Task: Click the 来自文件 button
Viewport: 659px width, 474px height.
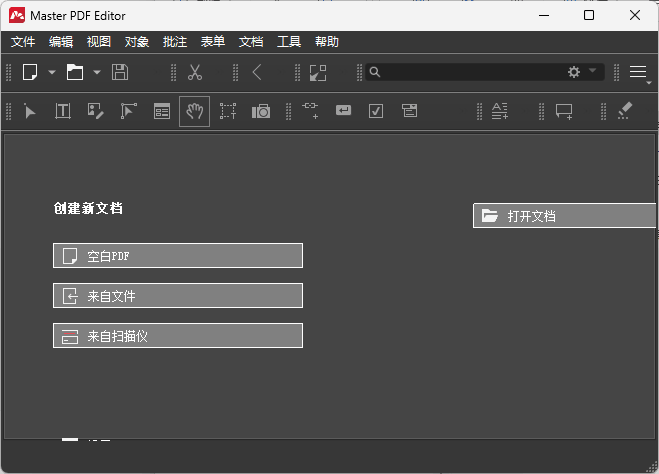Action: pyautogui.click(x=178, y=295)
